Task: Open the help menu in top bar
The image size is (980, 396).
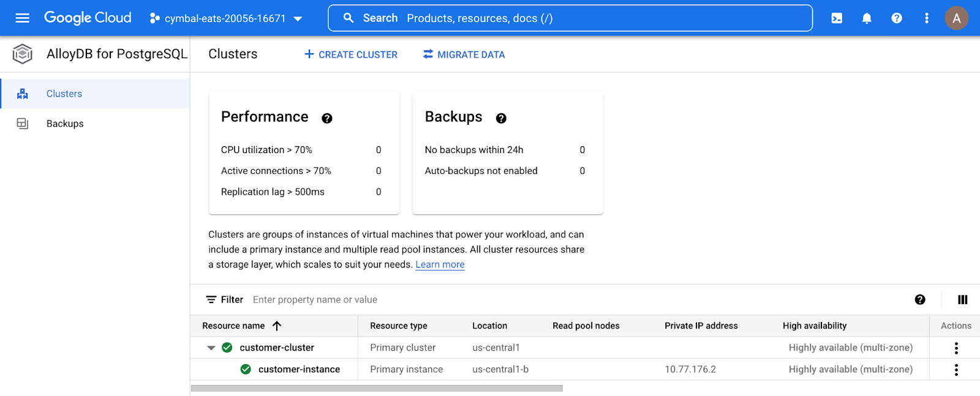Action: click(897, 18)
